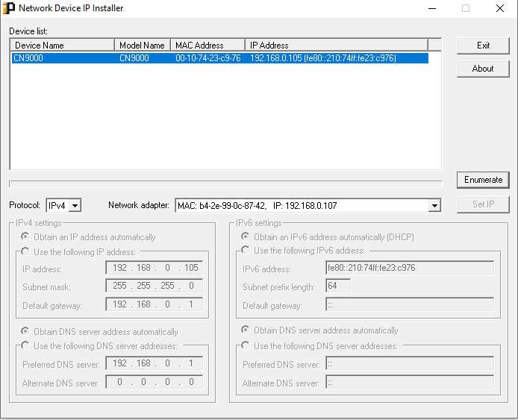Click the Network Device IP Installer title icon
518x420 pixels.
[x=9, y=8]
